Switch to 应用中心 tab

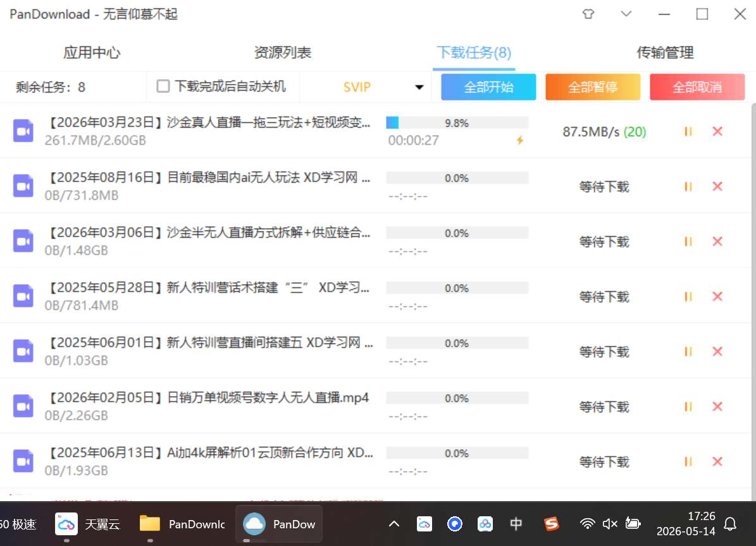(x=92, y=52)
